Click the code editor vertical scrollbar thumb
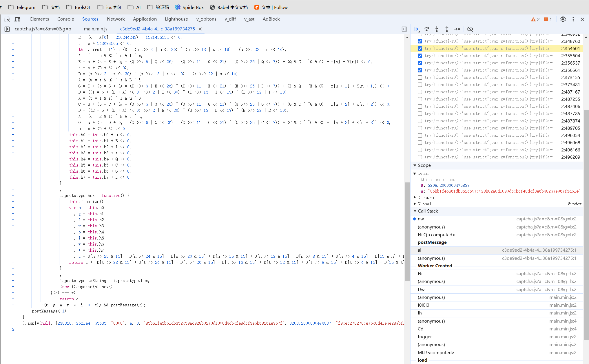The width and height of the screenshot is (589, 364). [x=407, y=232]
